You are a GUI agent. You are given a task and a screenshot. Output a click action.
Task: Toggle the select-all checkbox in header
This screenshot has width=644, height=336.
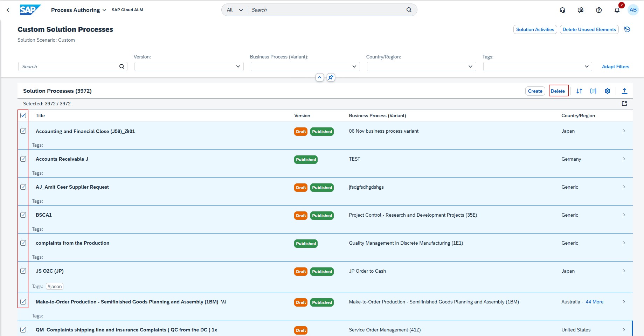pos(23,115)
